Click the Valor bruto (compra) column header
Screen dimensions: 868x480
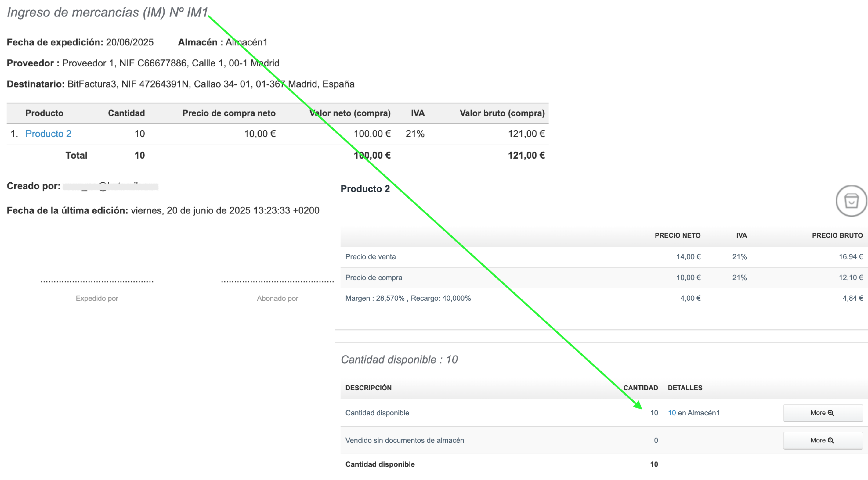pyautogui.click(x=502, y=113)
